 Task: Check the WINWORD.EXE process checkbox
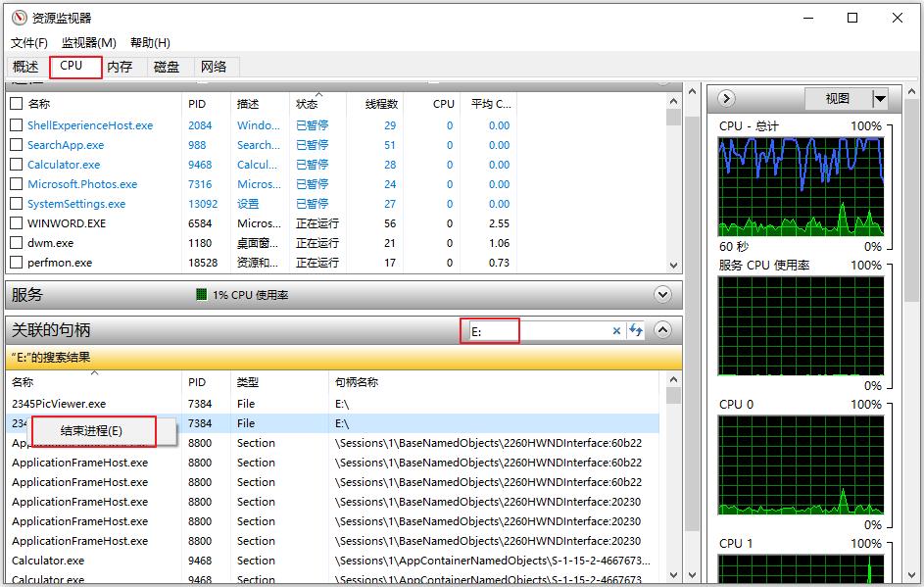click(x=17, y=223)
